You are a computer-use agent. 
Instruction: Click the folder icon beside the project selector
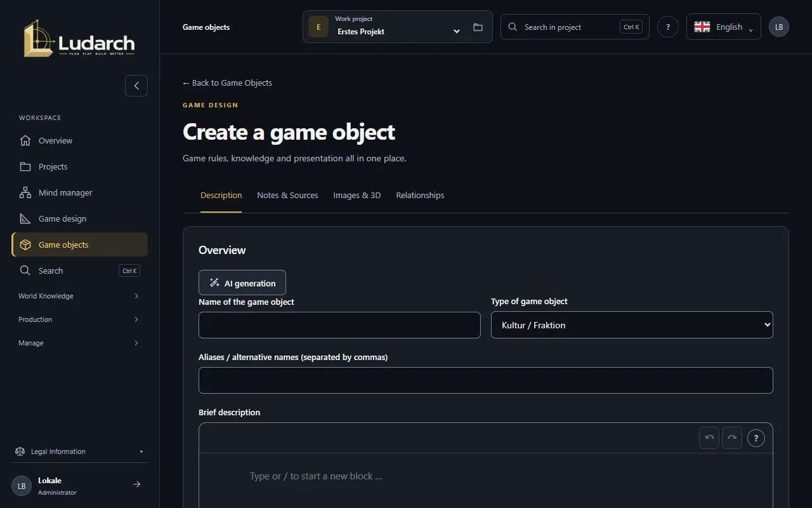pos(478,27)
